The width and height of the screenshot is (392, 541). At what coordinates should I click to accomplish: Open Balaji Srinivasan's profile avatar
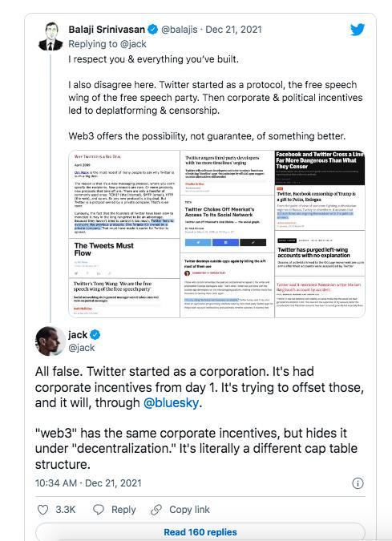[x=51, y=36]
